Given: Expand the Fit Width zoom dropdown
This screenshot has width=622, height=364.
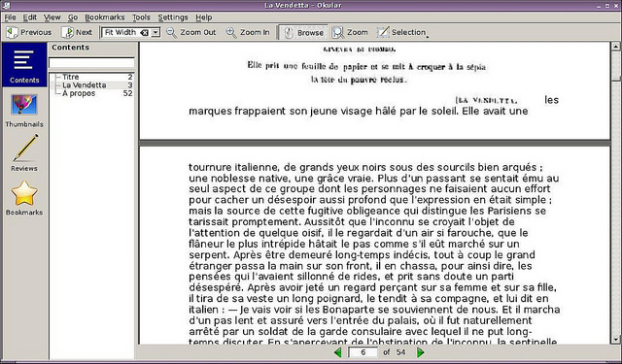Looking at the screenshot, I should tap(155, 32).
